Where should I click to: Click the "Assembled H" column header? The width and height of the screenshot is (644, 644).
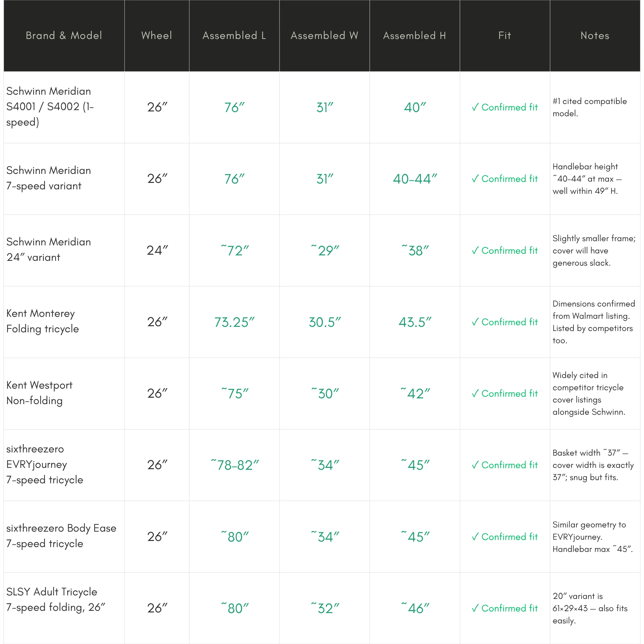(414, 35)
